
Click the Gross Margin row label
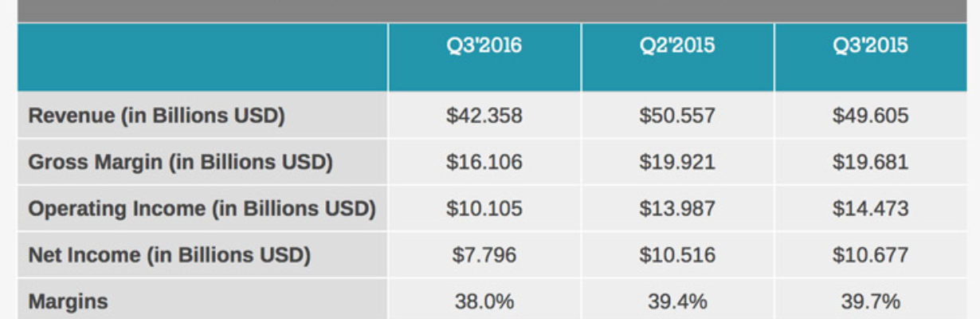coord(180,162)
